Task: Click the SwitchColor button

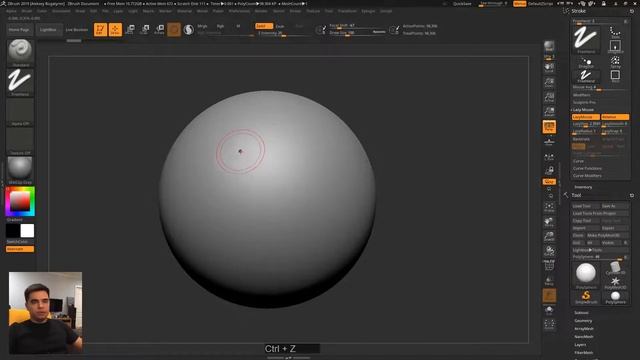Action: [x=17, y=242]
